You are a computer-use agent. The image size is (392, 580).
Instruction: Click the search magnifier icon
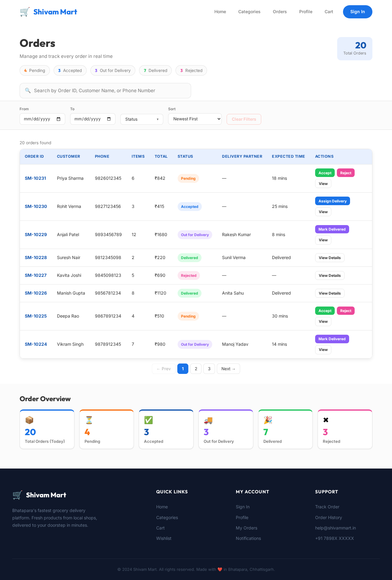point(28,91)
